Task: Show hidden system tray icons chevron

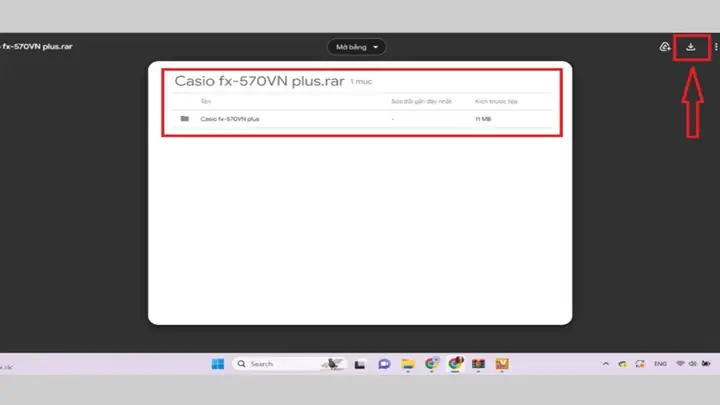Action: [606, 364]
